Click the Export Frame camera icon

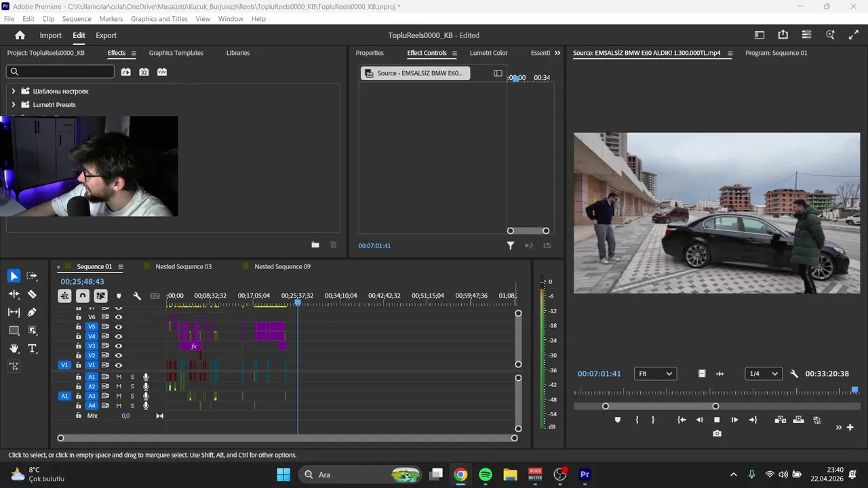coord(717,434)
